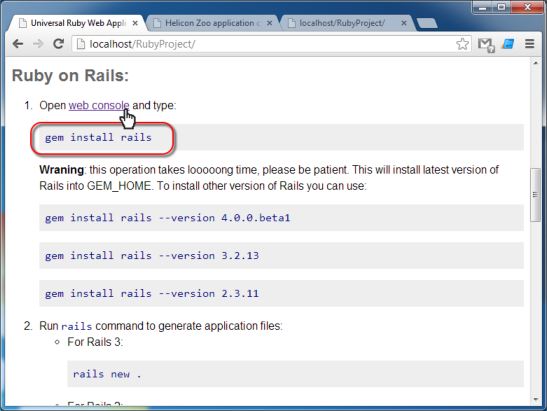This screenshot has width=547, height=411.
Task: Click the inline 'rails' code word in step 2
Action: click(x=76, y=326)
